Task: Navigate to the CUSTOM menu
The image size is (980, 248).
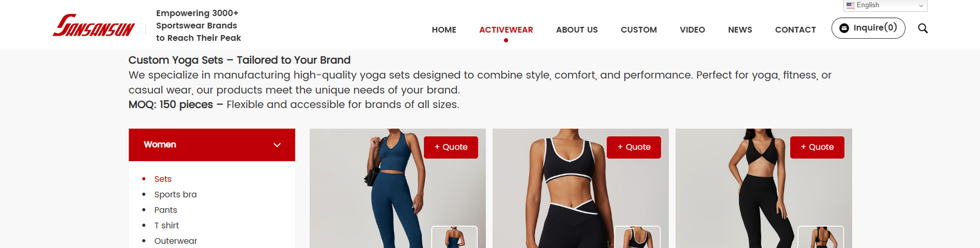Action: [x=639, y=30]
